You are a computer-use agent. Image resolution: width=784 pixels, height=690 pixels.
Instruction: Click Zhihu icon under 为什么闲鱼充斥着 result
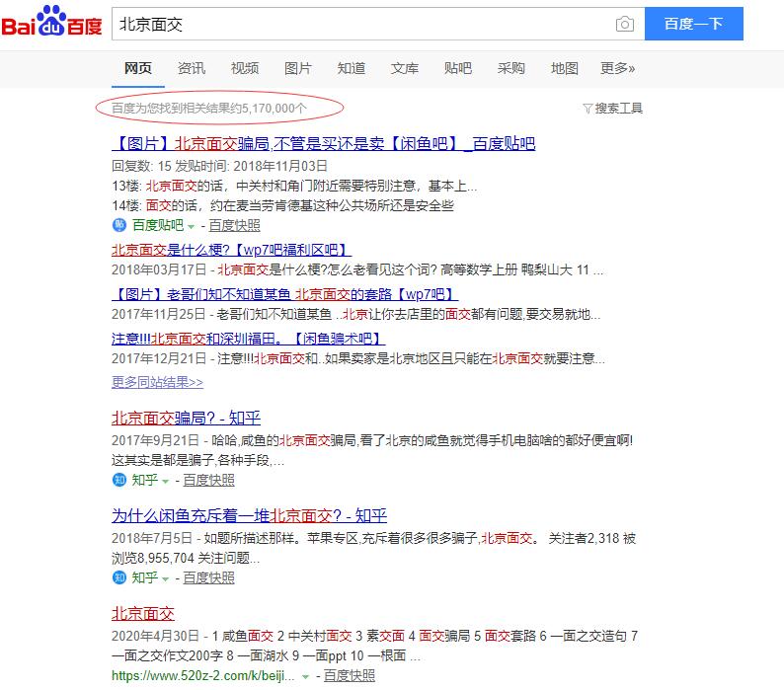119,577
